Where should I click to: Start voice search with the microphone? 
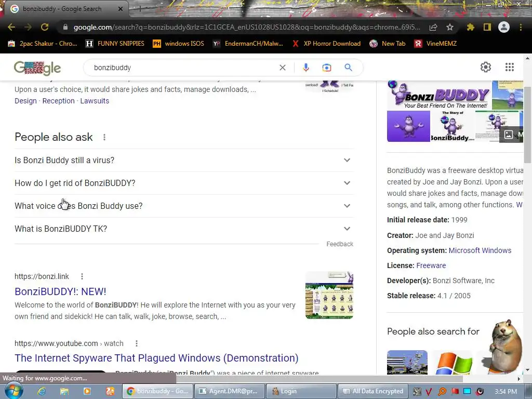pyautogui.click(x=305, y=68)
